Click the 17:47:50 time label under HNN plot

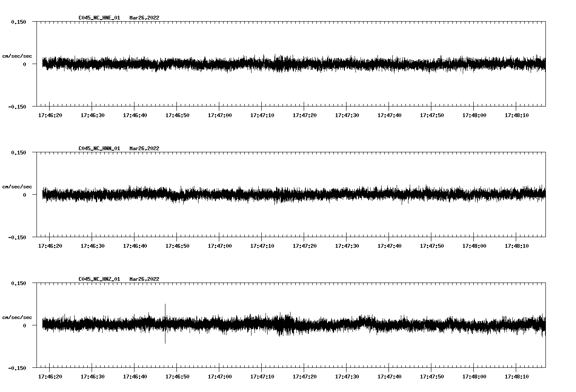pos(432,246)
